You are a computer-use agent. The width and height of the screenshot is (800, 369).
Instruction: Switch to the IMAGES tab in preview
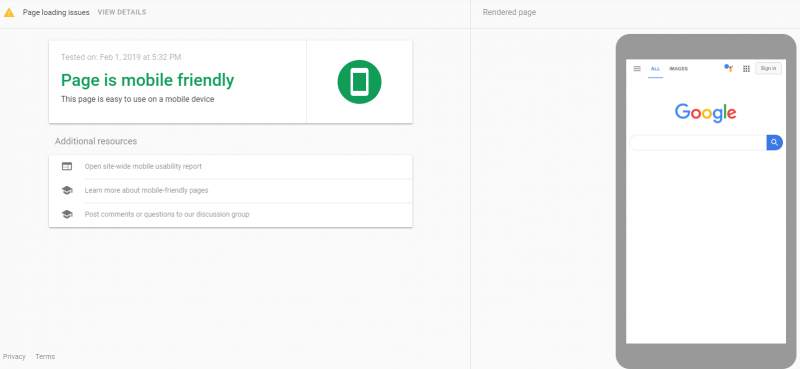pos(678,69)
